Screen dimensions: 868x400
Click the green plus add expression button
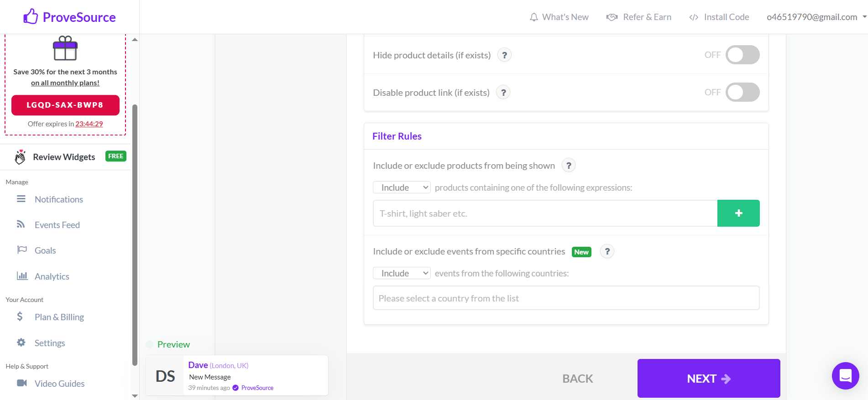[738, 213]
